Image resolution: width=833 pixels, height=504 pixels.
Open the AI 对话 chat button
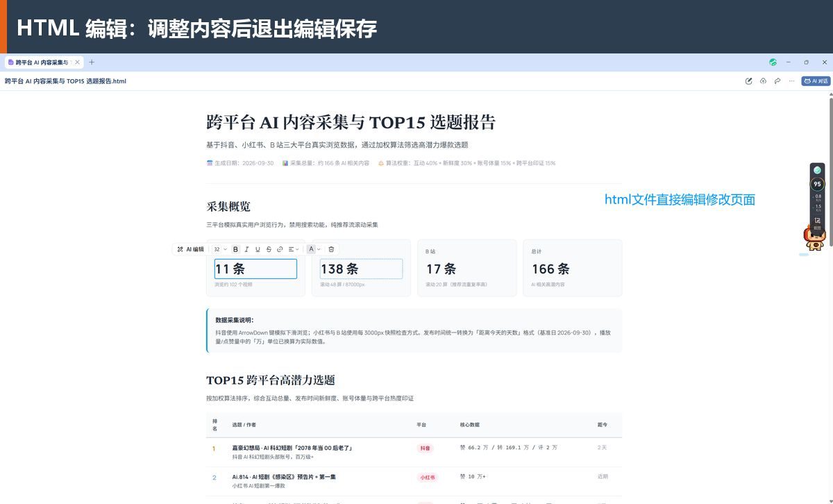click(x=816, y=81)
